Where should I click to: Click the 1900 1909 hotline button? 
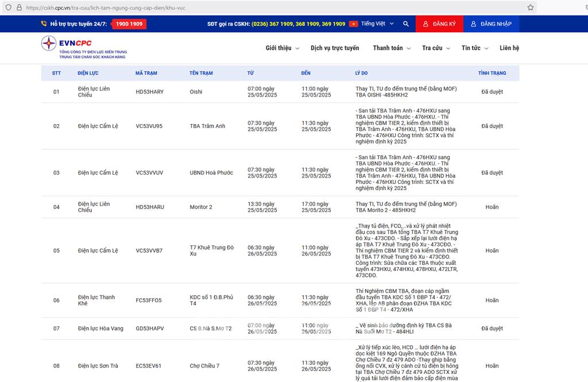click(x=129, y=24)
